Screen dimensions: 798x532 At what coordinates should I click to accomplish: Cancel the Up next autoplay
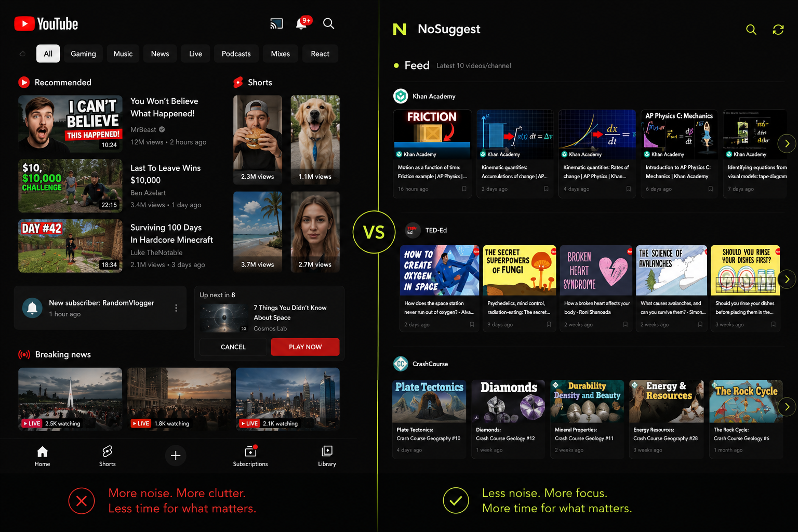[x=233, y=347]
